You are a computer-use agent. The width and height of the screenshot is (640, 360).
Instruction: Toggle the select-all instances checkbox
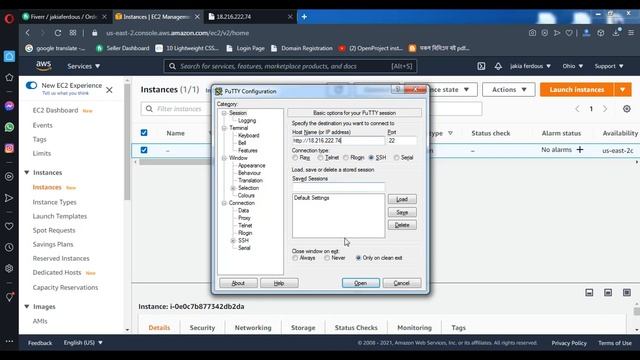tap(144, 133)
